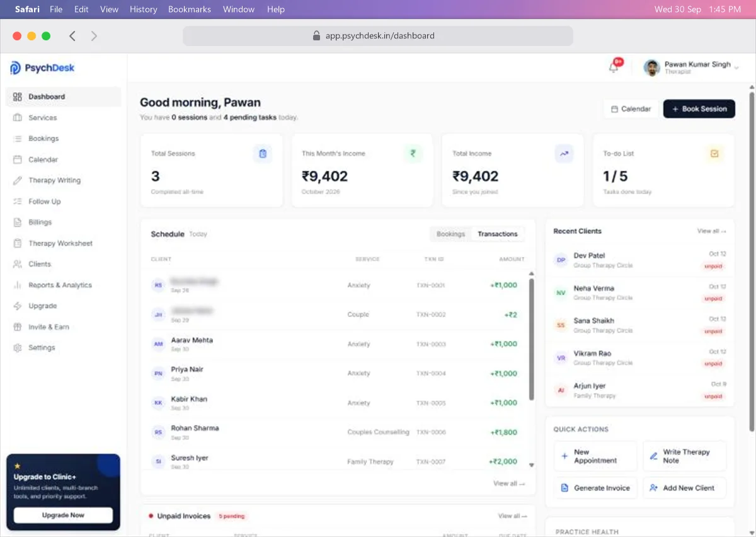Expand the user profile dropdown chevron

click(736, 67)
